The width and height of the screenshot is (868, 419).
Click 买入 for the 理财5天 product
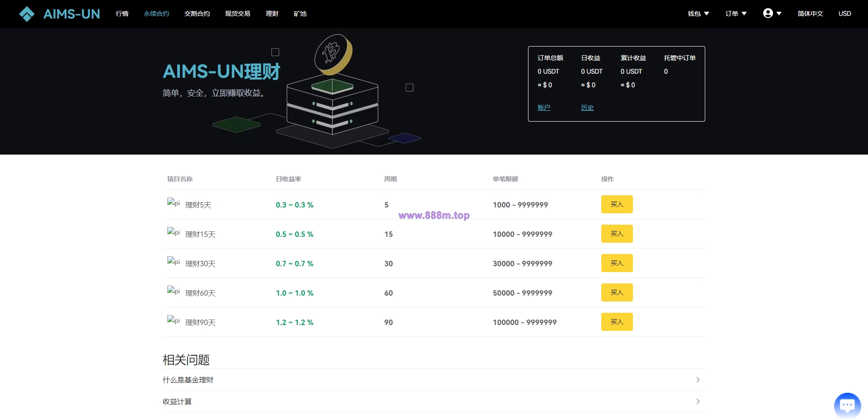click(x=617, y=204)
